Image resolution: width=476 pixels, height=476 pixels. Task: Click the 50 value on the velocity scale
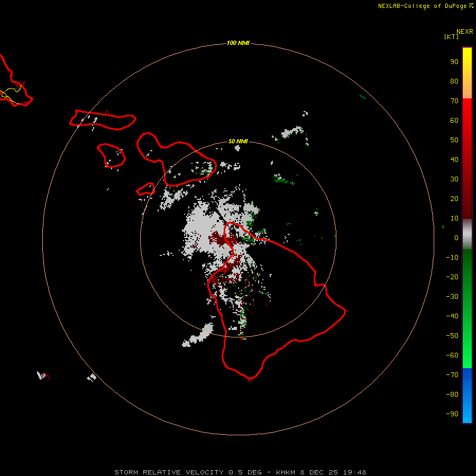[x=454, y=140]
